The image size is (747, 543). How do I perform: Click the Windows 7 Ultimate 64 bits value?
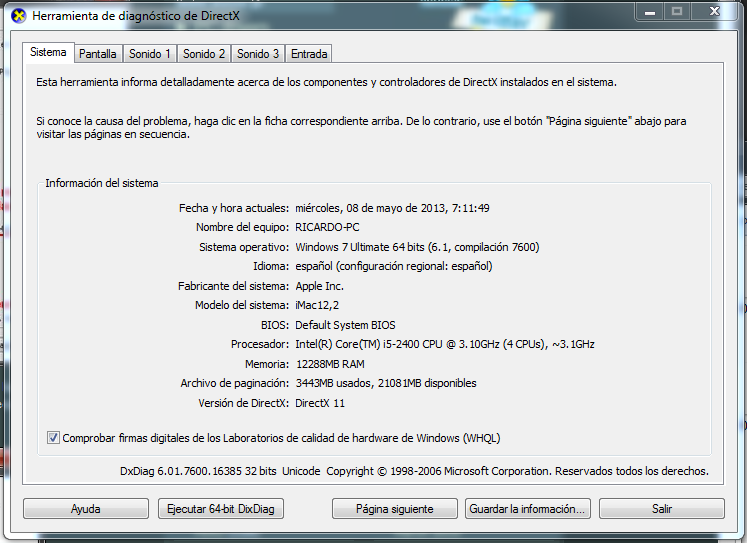click(x=417, y=247)
